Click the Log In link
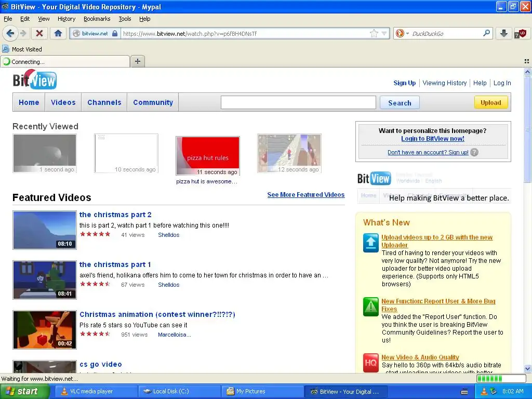Screen dimensions: 532x399 pyautogui.click(x=502, y=83)
